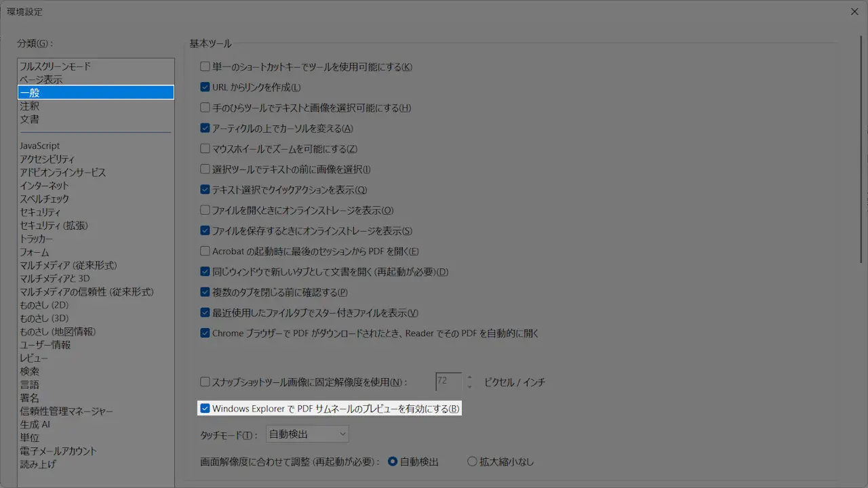This screenshot has width=868, height=488.
Task: Select 文書 category
Action: (x=96, y=119)
